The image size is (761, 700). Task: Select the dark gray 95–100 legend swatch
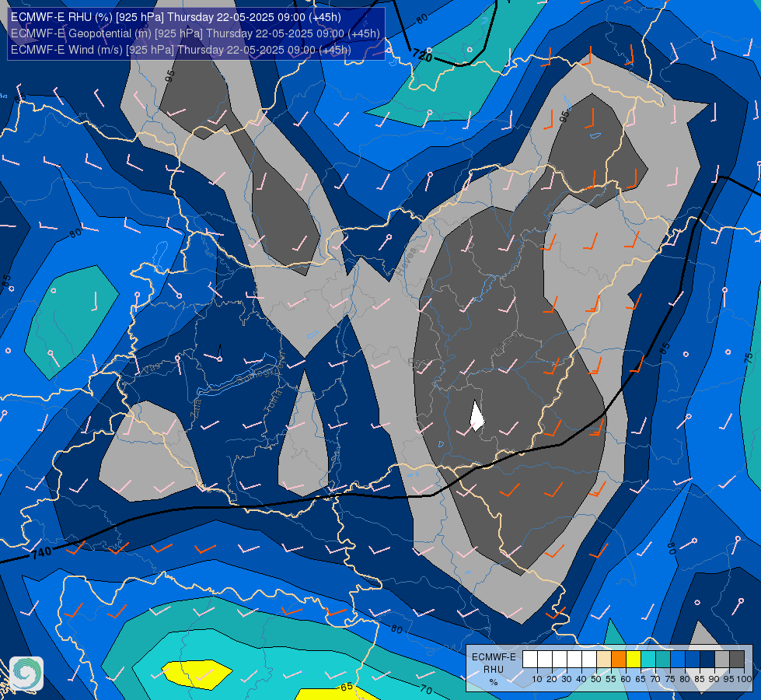737,660
